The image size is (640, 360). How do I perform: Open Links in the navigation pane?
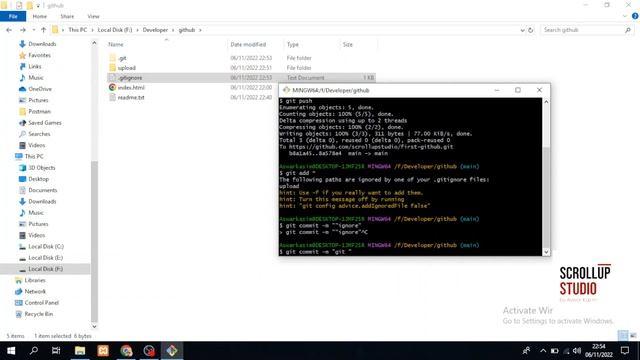pos(35,66)
